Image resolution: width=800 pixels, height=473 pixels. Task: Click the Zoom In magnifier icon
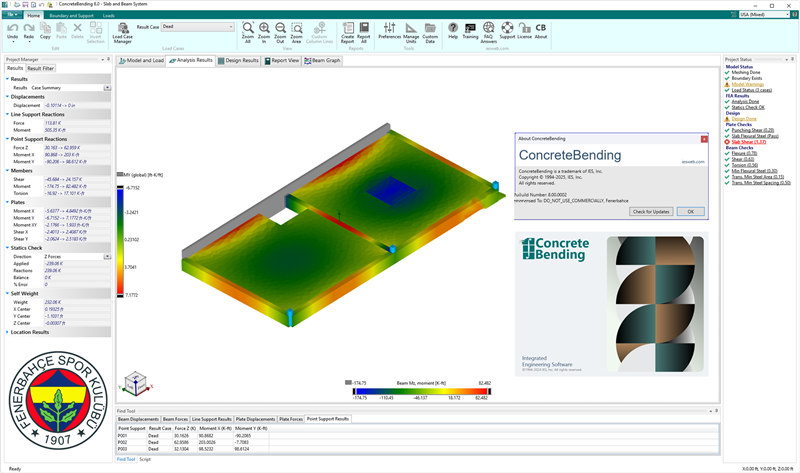point(264,28)
